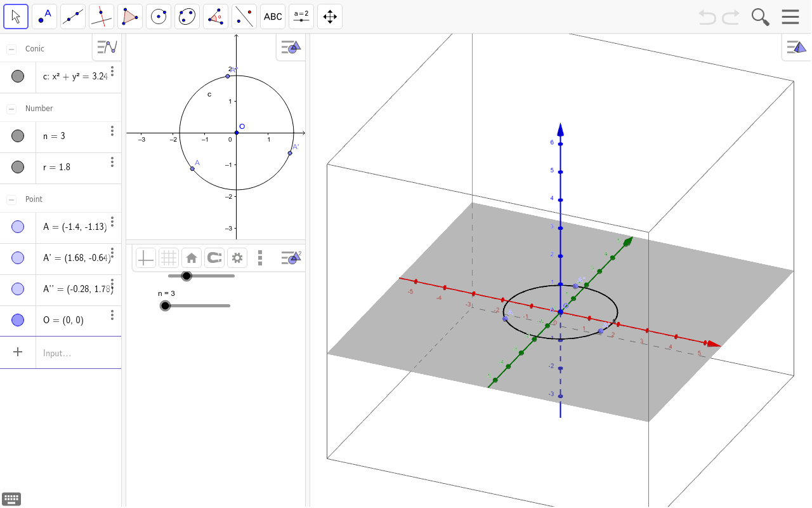Select the Circle with center tool

(159, 17)
